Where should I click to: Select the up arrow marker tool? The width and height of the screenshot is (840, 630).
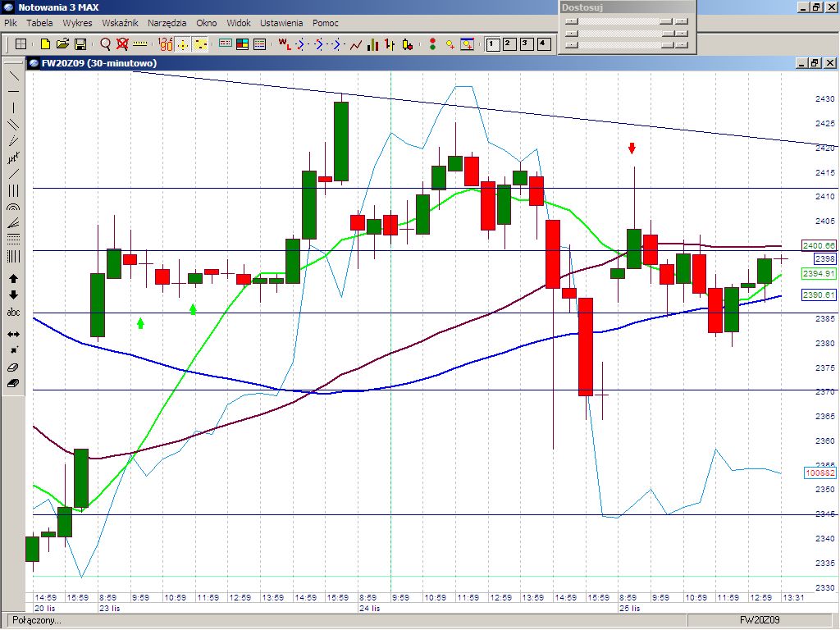[13, 279]
